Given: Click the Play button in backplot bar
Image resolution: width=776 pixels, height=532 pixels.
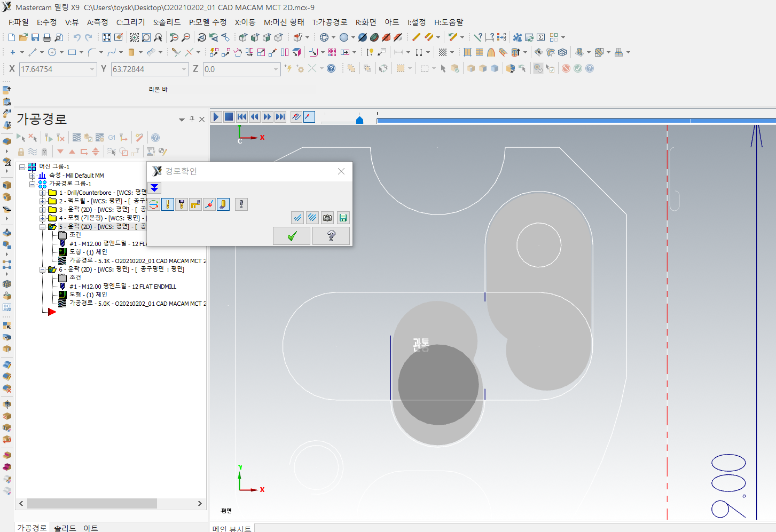Looking at the screenshot, I should click(x=216, y=117).
